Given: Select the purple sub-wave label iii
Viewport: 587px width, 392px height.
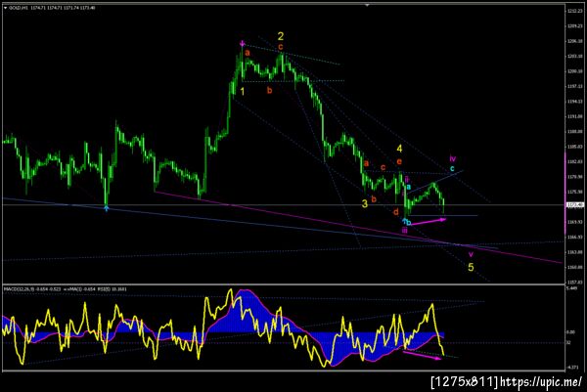Looking at the screenshot, I should click(x=404, y=231).
